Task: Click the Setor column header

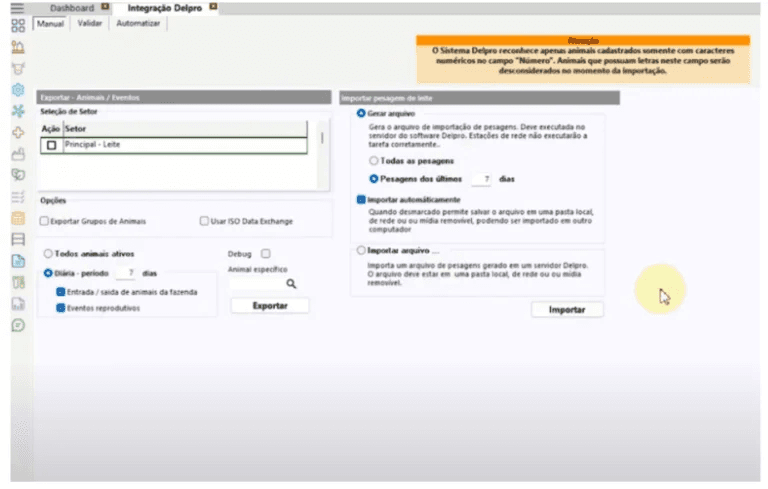Action: [x=186, y=129]
